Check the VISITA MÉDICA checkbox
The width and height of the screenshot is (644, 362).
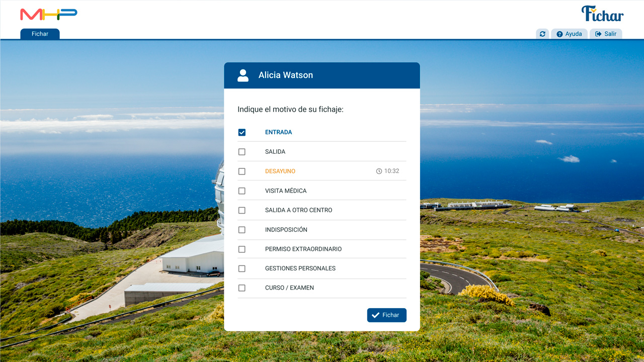242,191
